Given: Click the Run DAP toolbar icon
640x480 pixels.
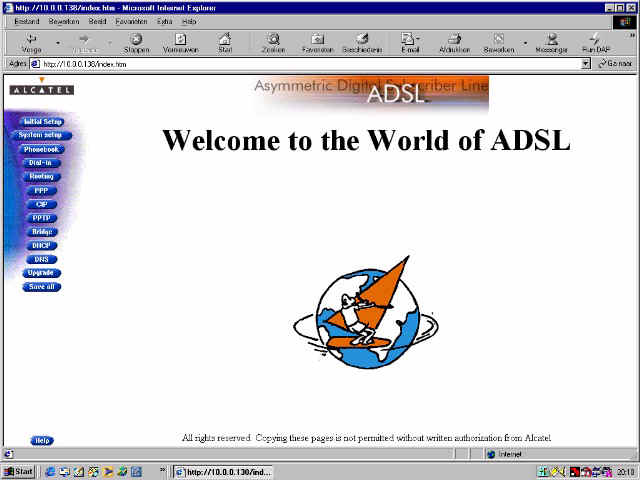Looking at the screenshot, I should [x=596, y=43].
